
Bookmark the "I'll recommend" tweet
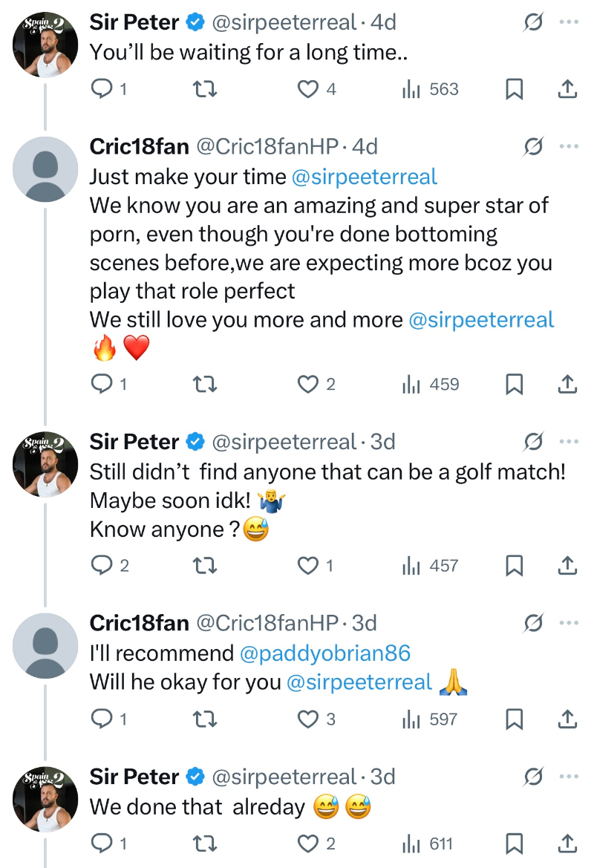pos(514,719)
